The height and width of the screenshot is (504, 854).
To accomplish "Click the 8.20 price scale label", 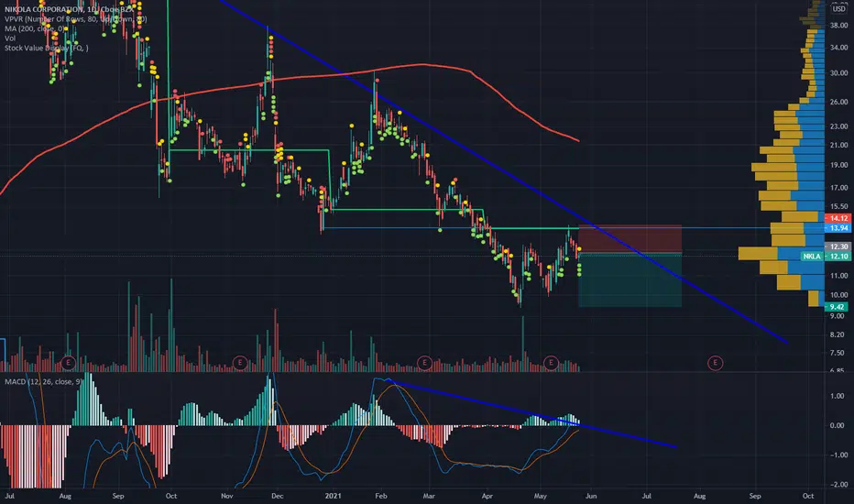I will click(838, 335).
